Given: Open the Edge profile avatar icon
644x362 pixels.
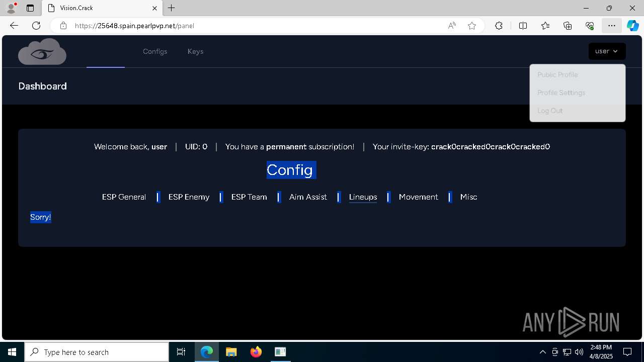Looking at the screenshot, I should tap(11, 8).
